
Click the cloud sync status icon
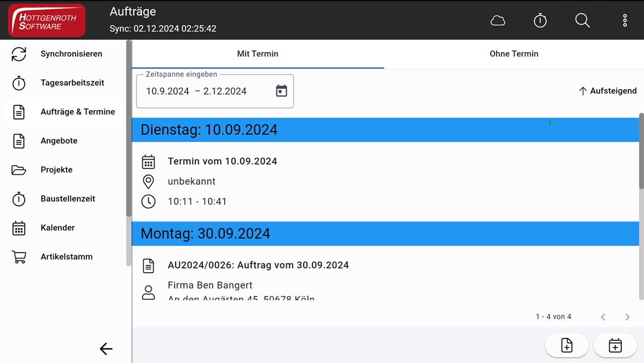point(498,21)
